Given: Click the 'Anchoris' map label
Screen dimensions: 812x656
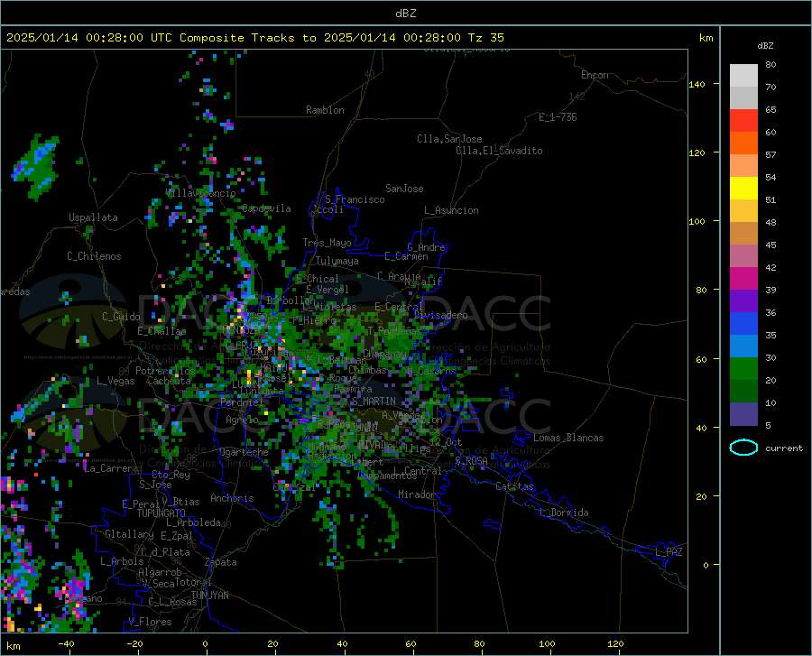Looking at the screenshot, I should (232, 498).
